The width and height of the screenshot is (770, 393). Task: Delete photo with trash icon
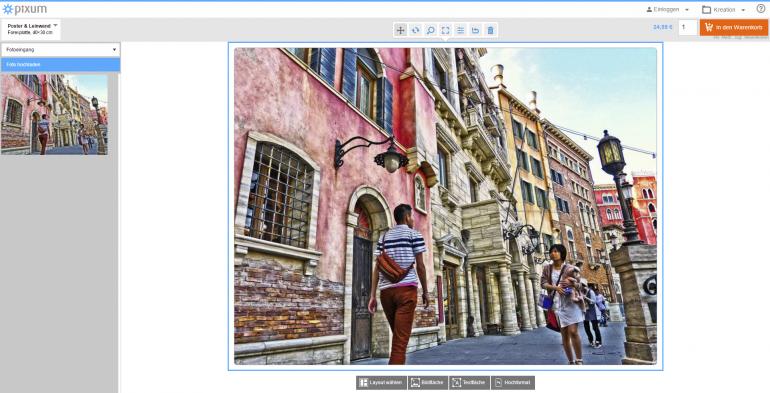pyautogui.click(x=490, y=30)
